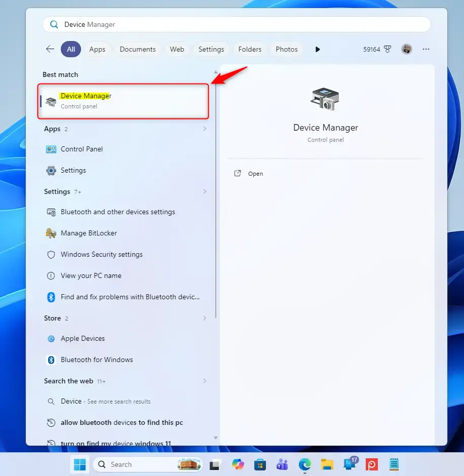Click scroll down arrow of results list
Screen dimensions: 464x476
click(216, 438)
